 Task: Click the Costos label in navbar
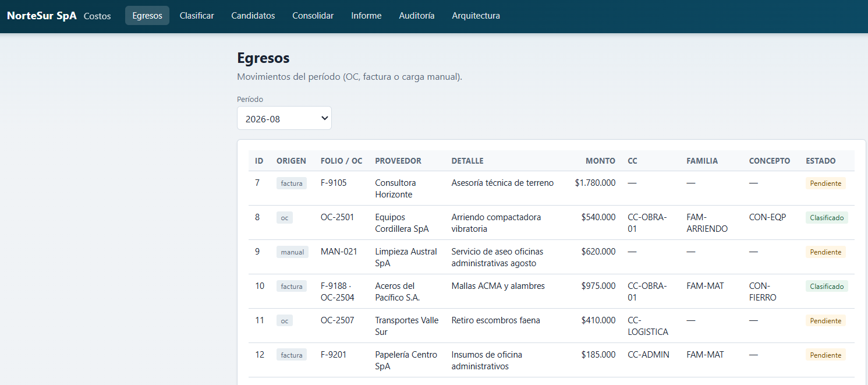97,16
